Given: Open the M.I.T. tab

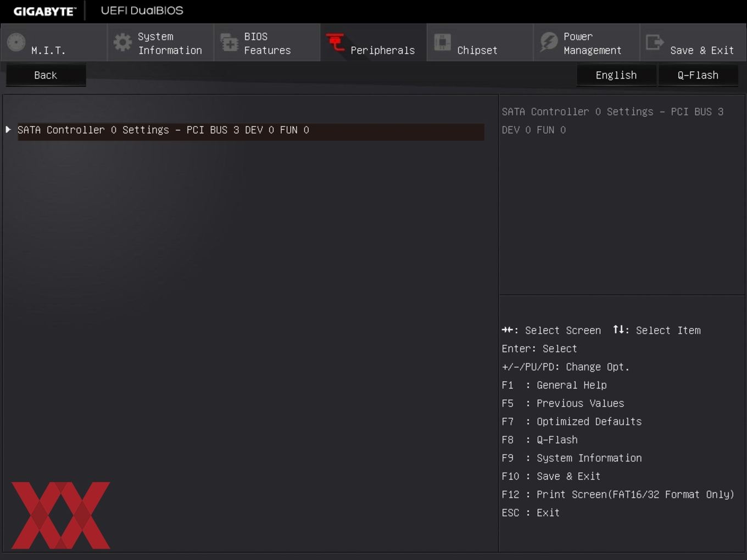Looking at the screenshot, I should (54, 42).
